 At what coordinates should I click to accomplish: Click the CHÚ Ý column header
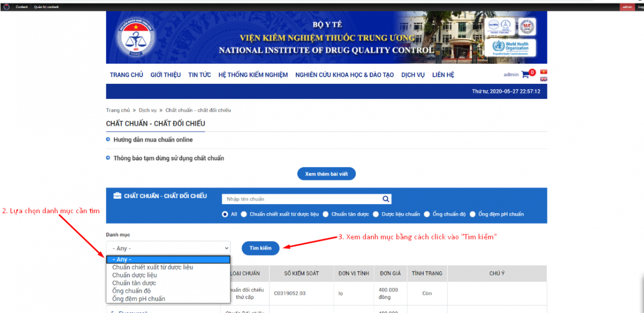click(x=497, y=273)
